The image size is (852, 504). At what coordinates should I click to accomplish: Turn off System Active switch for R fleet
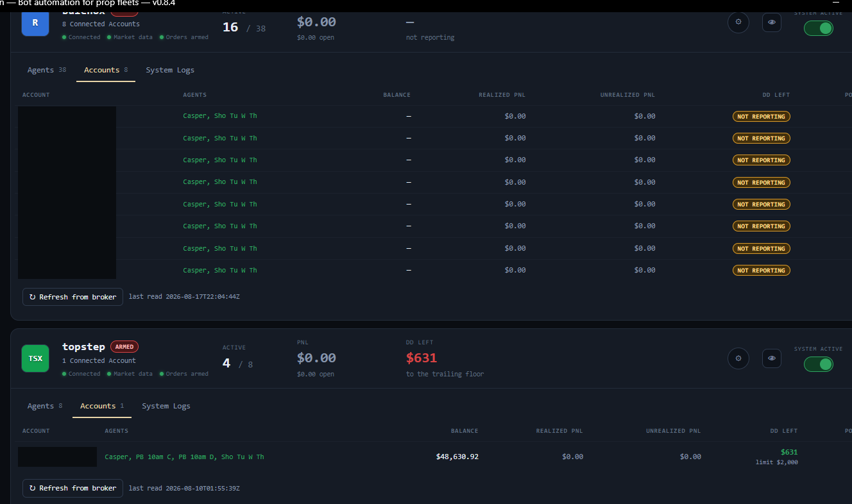pos(819,28)
